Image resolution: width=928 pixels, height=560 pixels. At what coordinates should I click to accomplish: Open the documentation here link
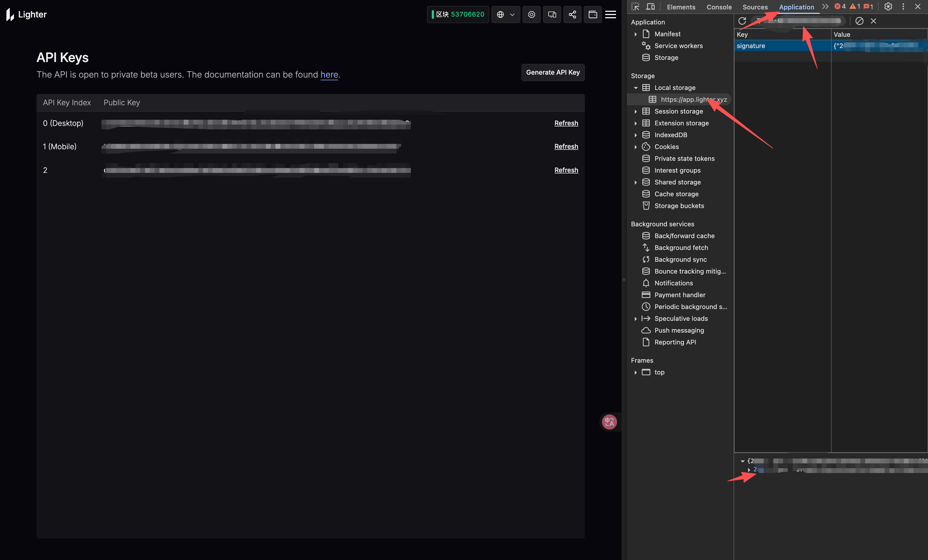(329, 75)
